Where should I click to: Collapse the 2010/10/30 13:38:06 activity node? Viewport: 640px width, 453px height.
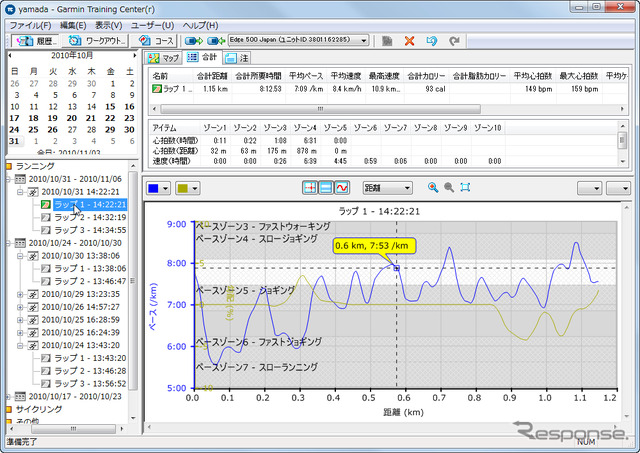point(20,256)
